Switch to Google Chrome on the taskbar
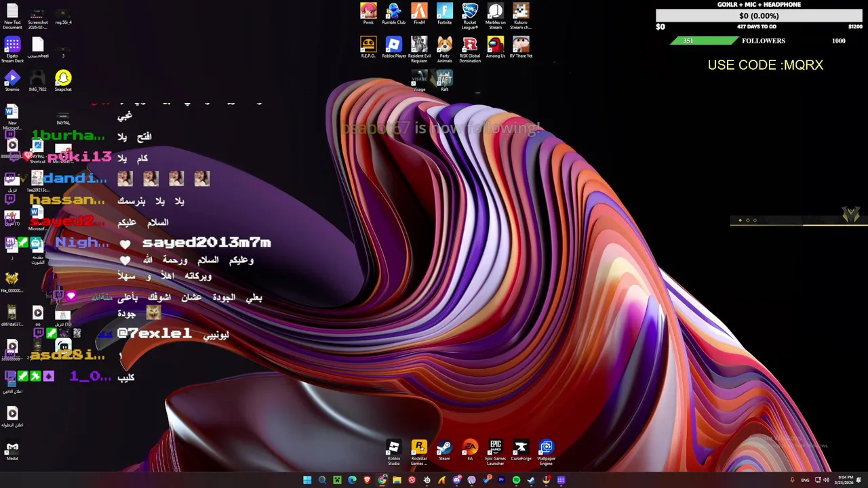The image size is (868, 488). coord(382,480)
